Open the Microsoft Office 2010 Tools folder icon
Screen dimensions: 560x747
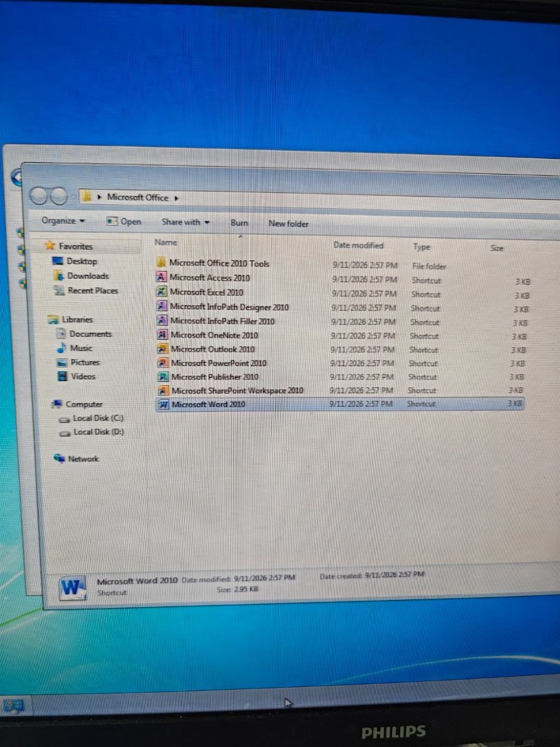(162, 263)
